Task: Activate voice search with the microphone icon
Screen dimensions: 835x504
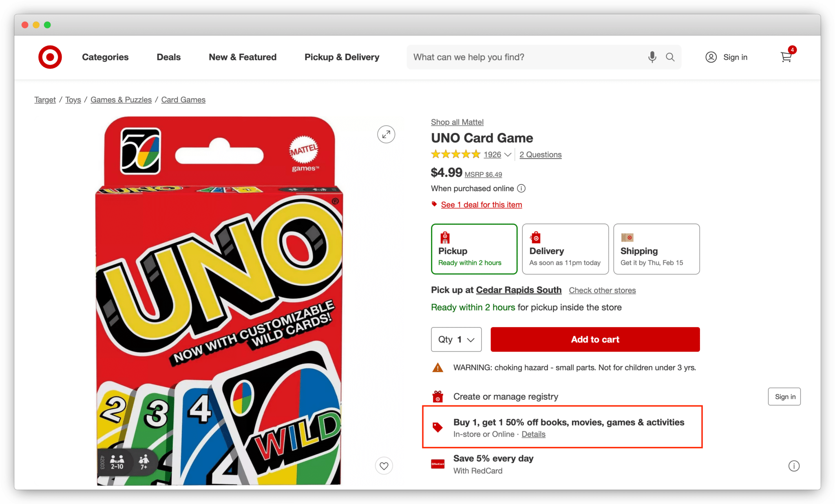Action: pyautogui.click(x=652, y=57)
